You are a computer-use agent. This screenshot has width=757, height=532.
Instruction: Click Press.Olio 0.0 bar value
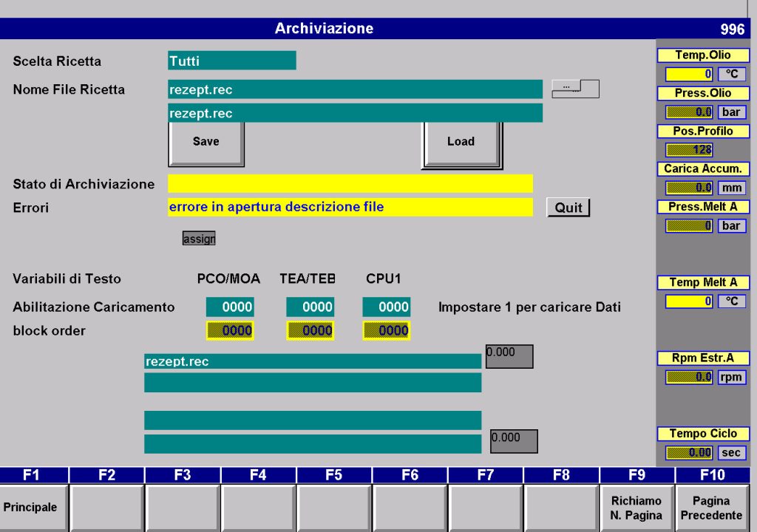pos(689,112)
